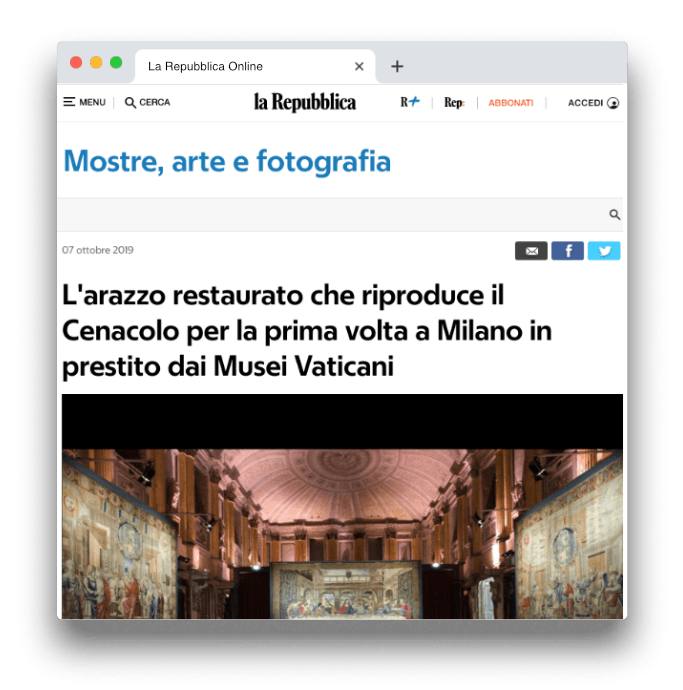Click the ACCEDI user profile icon
The image size is (683, 690).
(x=613, y=103)
